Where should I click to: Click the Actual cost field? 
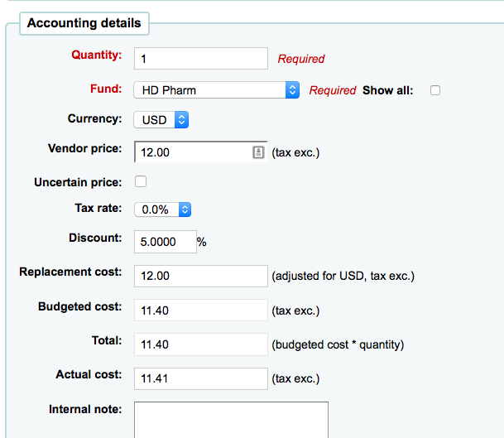[x=200, y=378]
